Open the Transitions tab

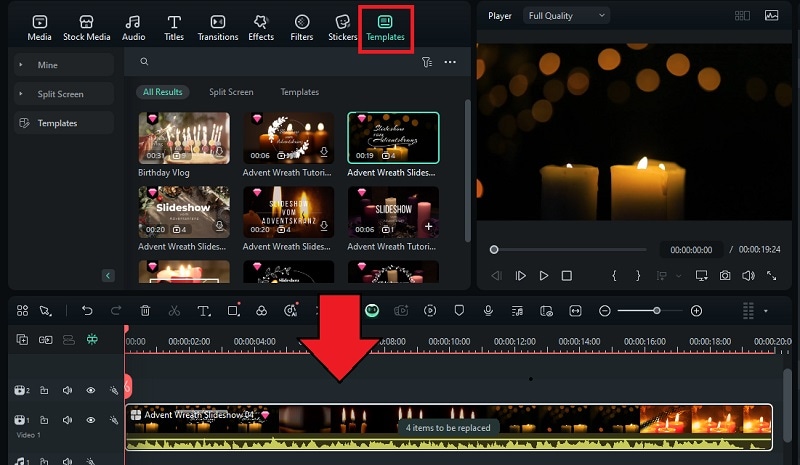point(218,28)
